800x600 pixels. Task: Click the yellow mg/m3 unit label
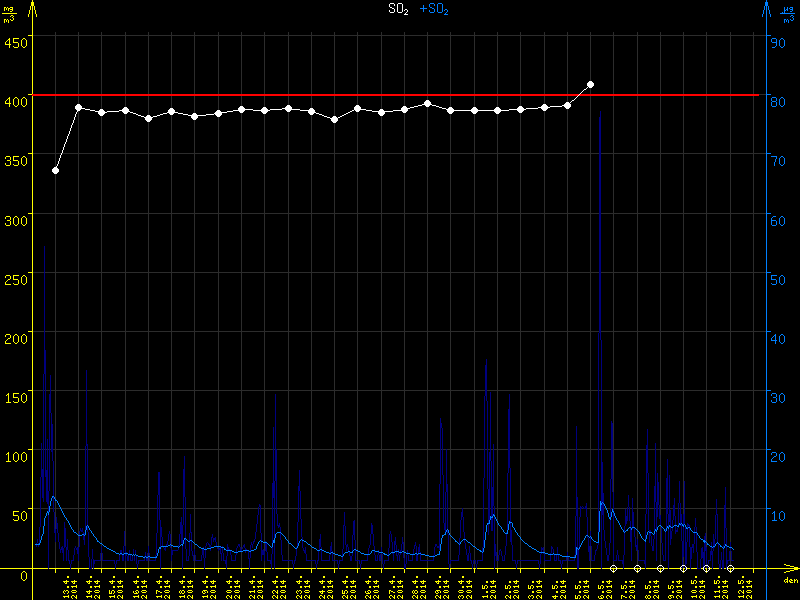tap(9, 14)
